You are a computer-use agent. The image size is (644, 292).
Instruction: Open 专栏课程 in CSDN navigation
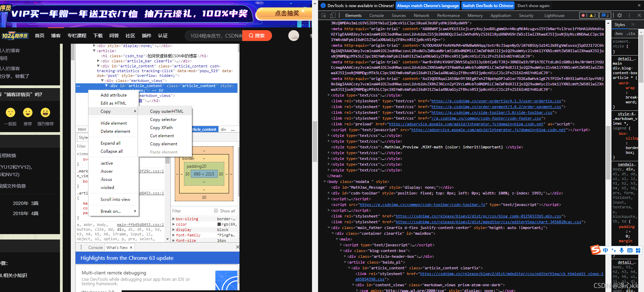(x=77, y=36)
